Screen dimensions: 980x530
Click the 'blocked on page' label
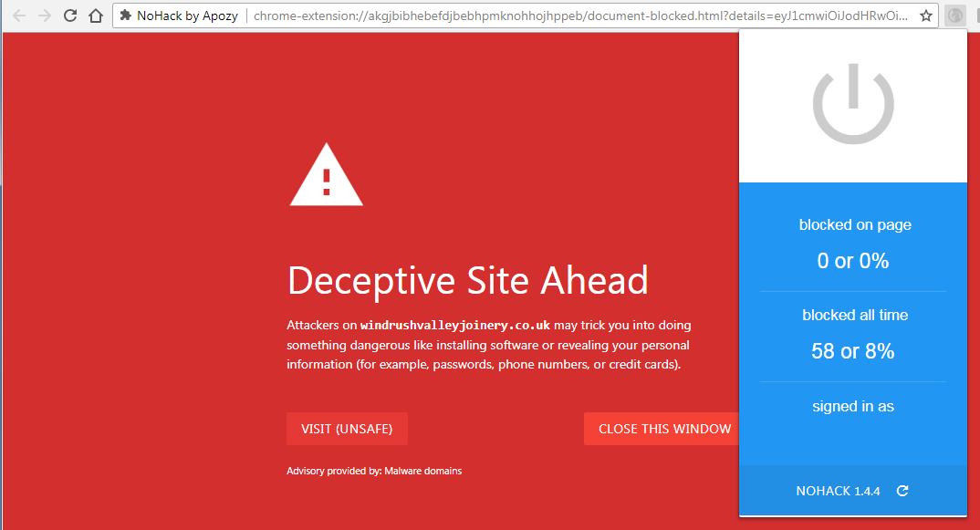click(x=854, y=225)
